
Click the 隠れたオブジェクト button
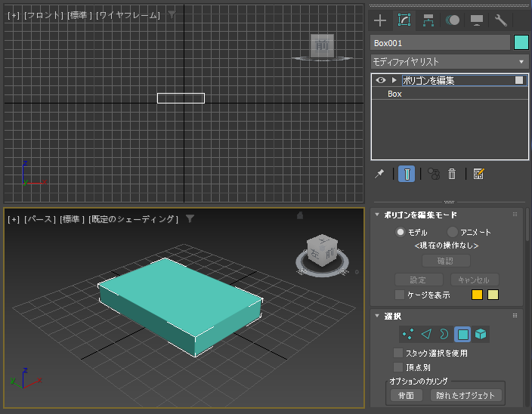[466, 395]
